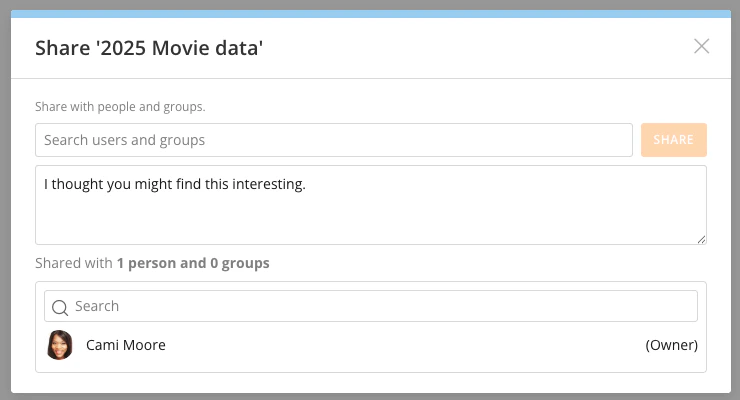Select the Cami Moore name in the list

pyautogui.click(x=126, y=345)
